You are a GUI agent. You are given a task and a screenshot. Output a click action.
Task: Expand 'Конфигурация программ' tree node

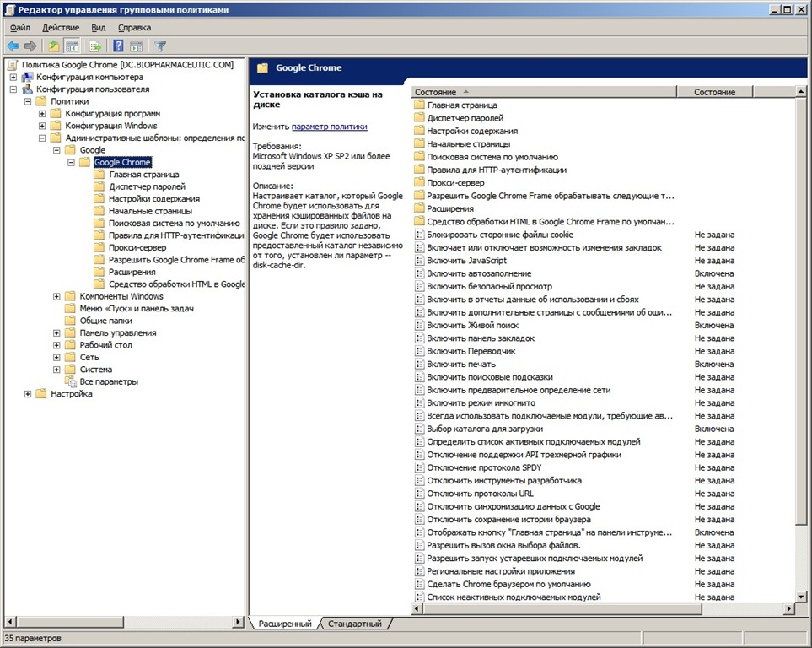click(42, 114)
